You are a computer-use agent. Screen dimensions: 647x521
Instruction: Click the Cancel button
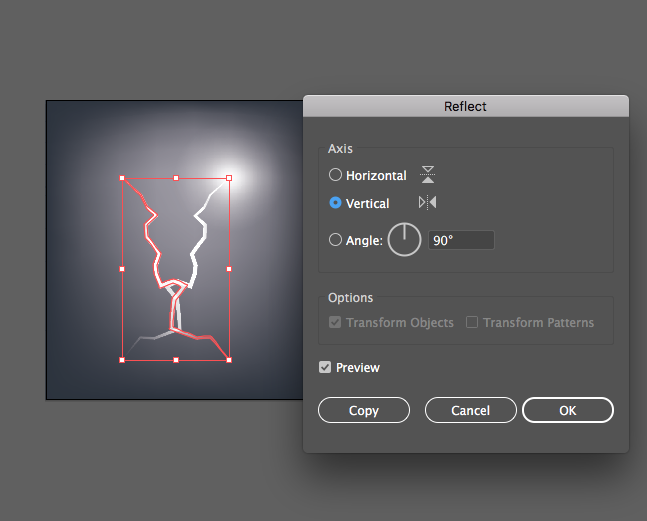pyautogui.click(x=470, y=410)
